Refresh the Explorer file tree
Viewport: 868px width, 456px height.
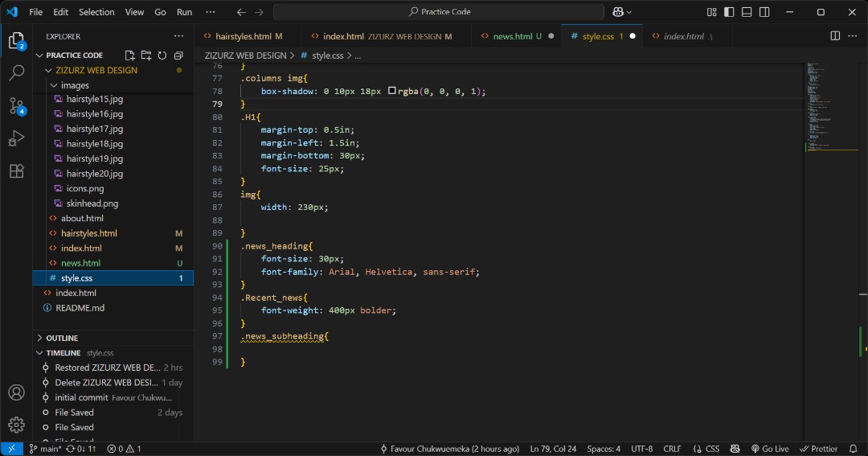point(162,55)
